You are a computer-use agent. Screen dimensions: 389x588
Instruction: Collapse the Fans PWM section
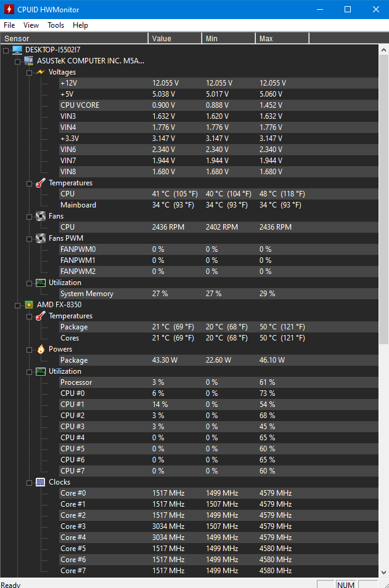pyautogui.click(x=30, y=238)
